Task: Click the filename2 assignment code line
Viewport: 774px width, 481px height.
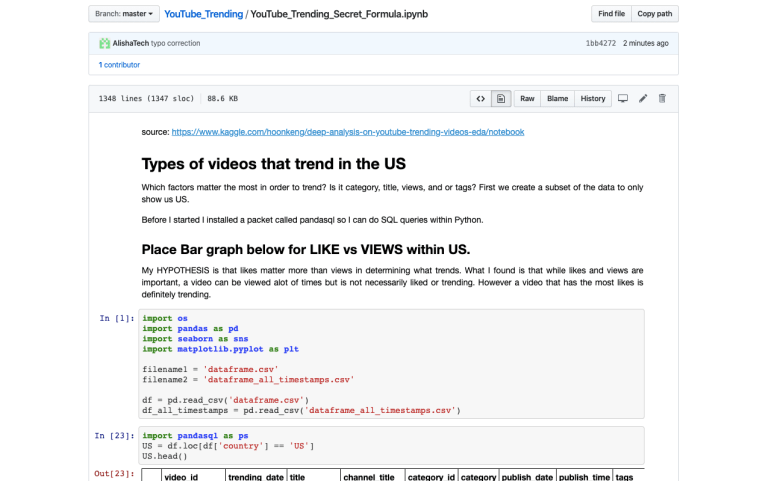Action: click(248, 380)
